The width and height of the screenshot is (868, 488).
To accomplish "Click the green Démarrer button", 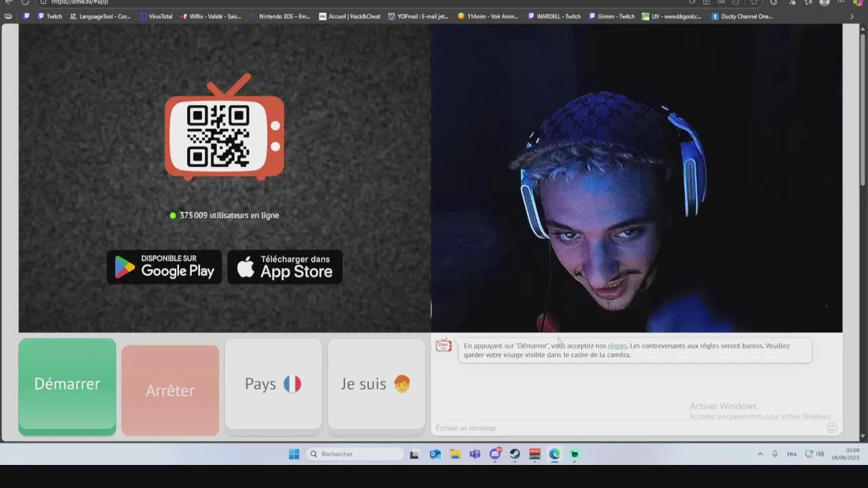I will pyautogui.click(x=67, y=386).
